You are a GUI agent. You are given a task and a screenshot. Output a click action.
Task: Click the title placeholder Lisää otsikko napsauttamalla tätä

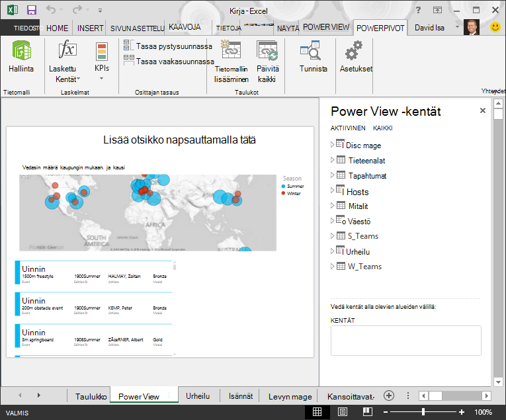[179, 140]
